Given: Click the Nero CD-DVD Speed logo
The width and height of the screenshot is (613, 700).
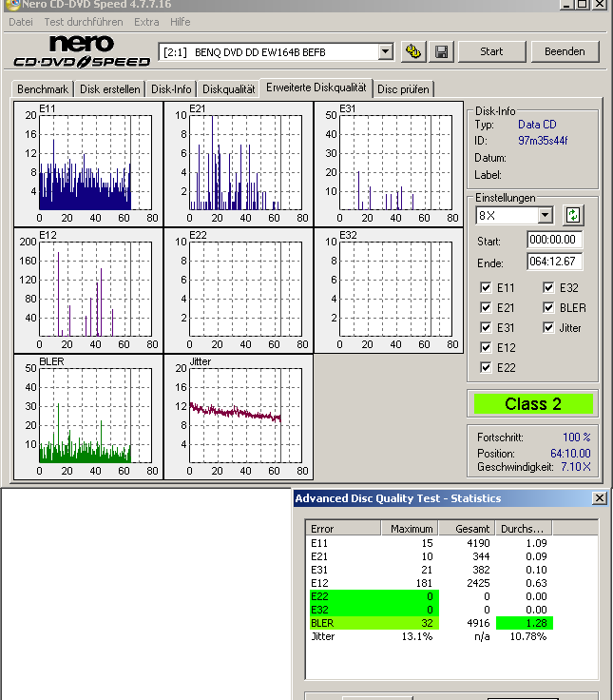Looking at the screenshot, I should click(82, 51).
